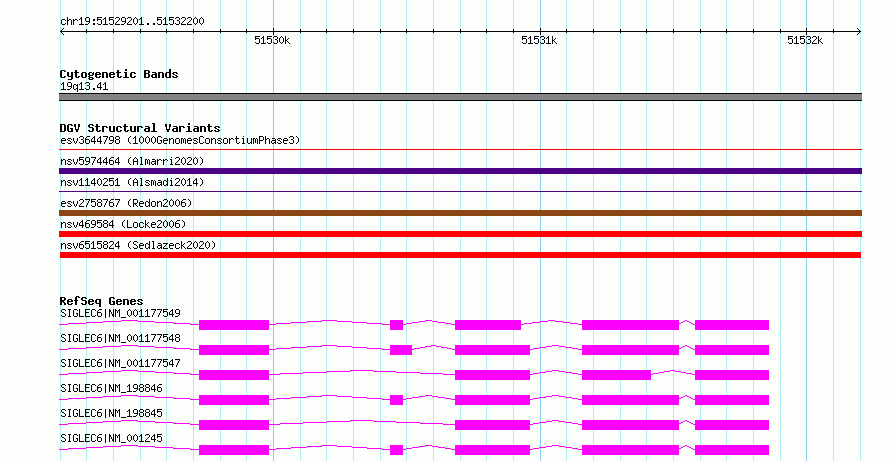Select the gray 19q13.41 cytoband bar
This screenshot has height=461, width=890.
(x=460, y=97)
